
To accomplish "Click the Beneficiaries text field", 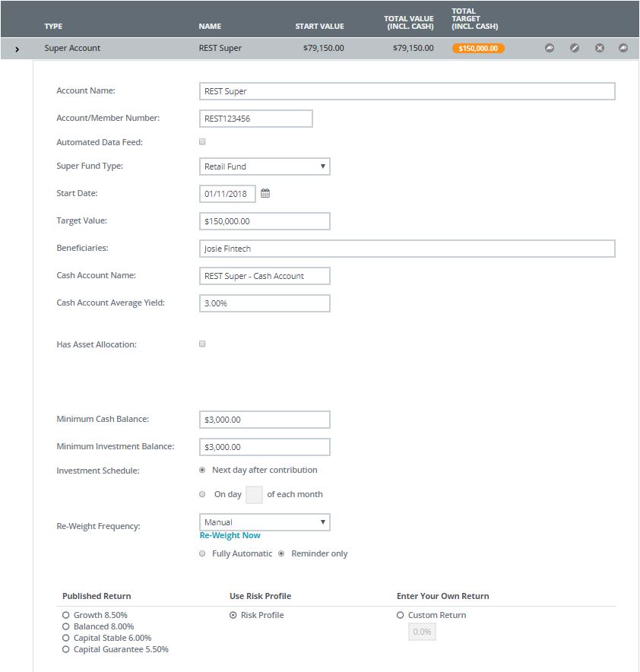I will (407, 249).
